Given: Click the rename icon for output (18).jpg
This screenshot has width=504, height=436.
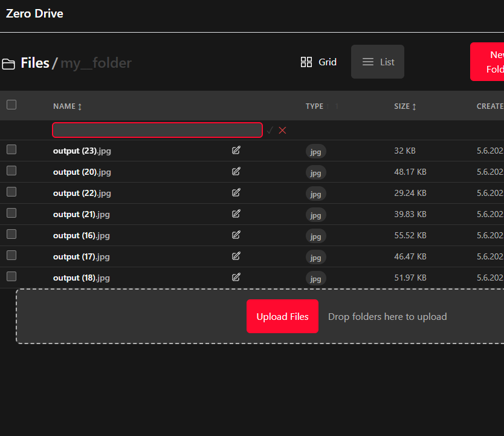Looking at the screenshot, I should point(236,277).
